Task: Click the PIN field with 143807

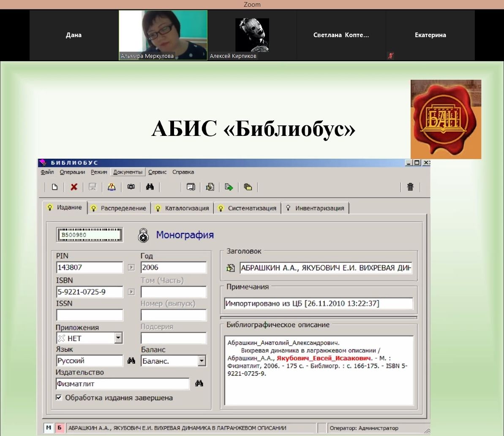Action: [90, 268]
